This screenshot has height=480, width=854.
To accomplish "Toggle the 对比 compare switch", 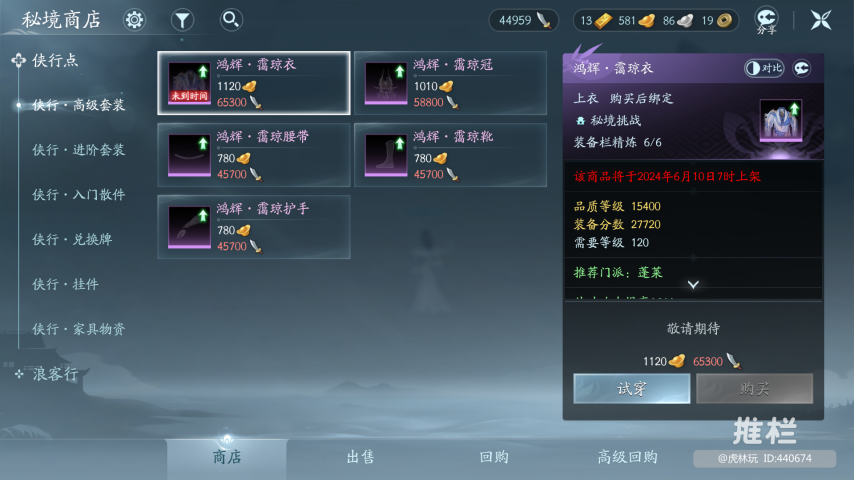I will (x=764, y=68).
